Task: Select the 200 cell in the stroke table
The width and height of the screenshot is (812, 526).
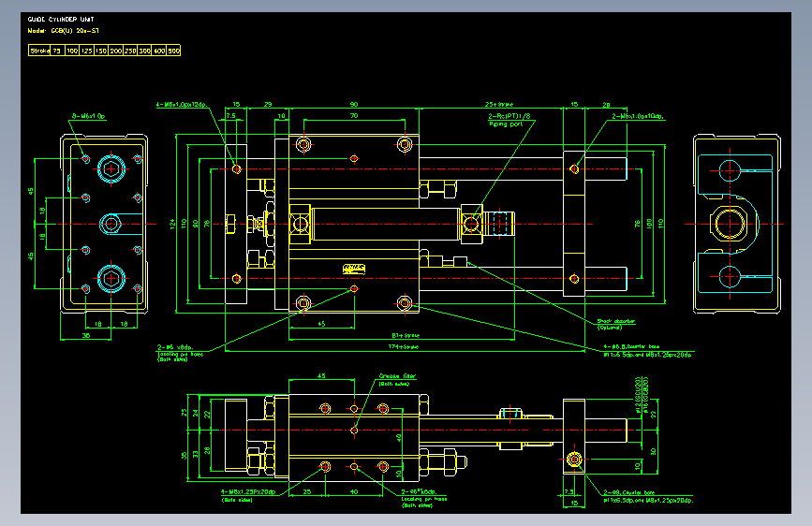Action: 115,51
